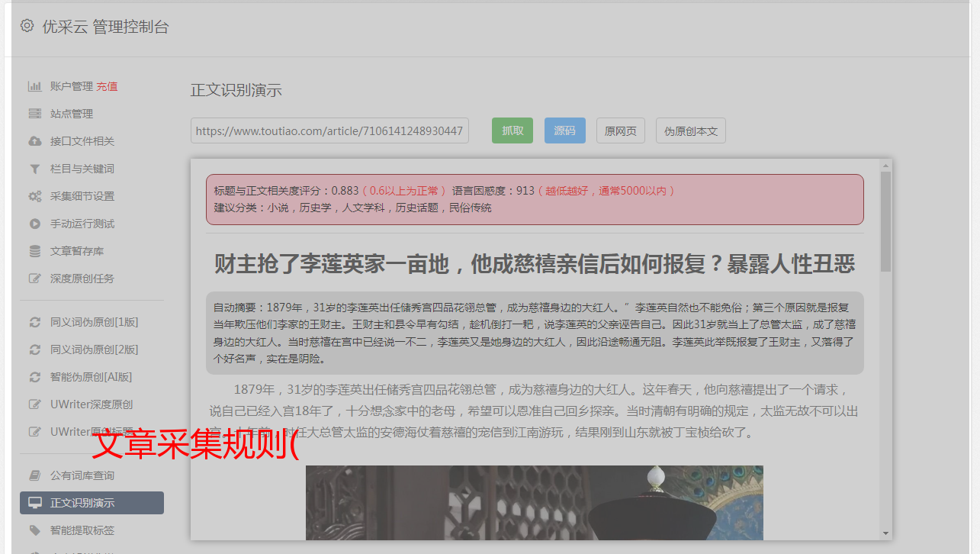Click the database icon for 文章暂存库
The height and width of the screenshot is (554, 980).
34,251
